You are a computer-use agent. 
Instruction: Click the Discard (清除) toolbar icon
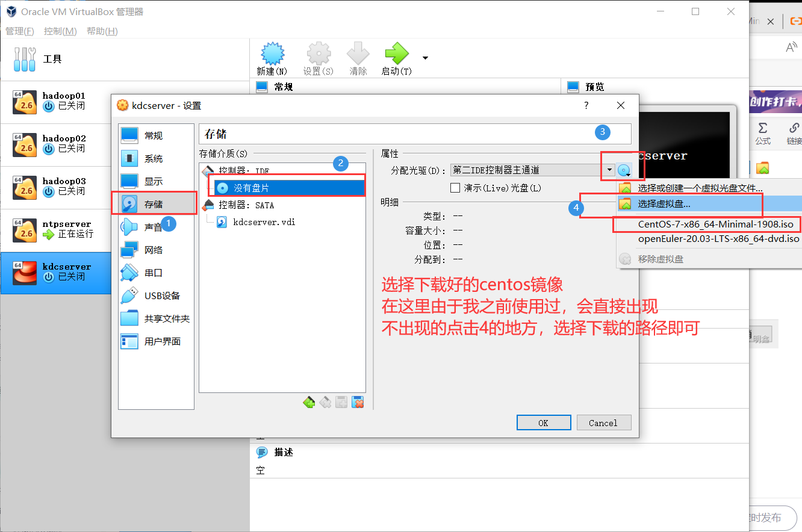(358, 54)
